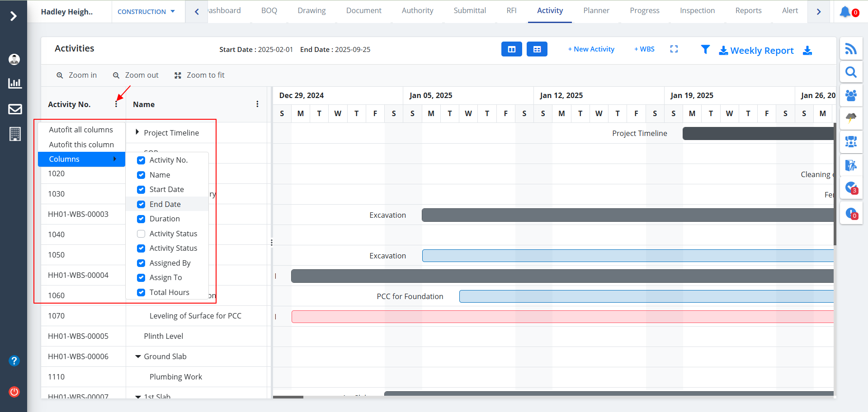The height and width of the screenshot is (412, 868).
Task: Click the fullscreen expand icon
Action: click(674, 49)
